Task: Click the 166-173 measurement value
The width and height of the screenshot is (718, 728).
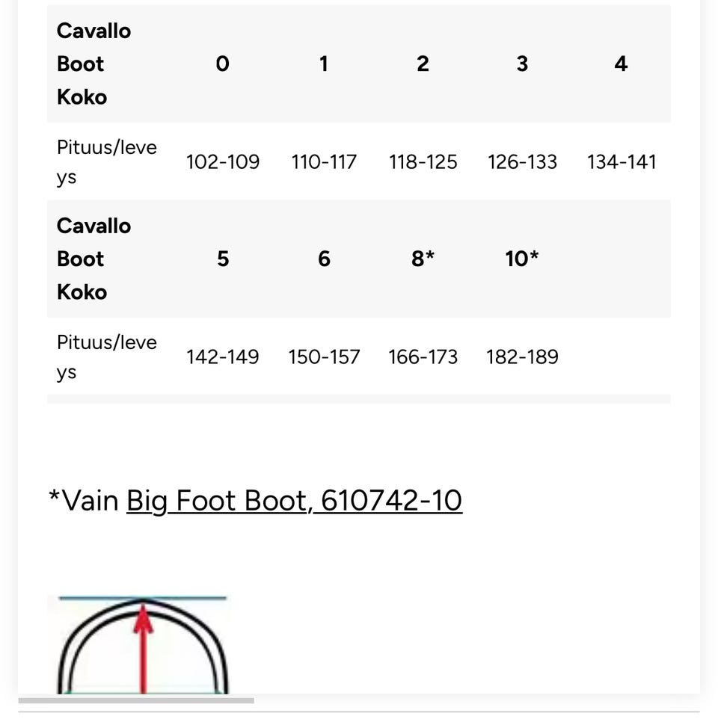Action: tap(423, 357)
